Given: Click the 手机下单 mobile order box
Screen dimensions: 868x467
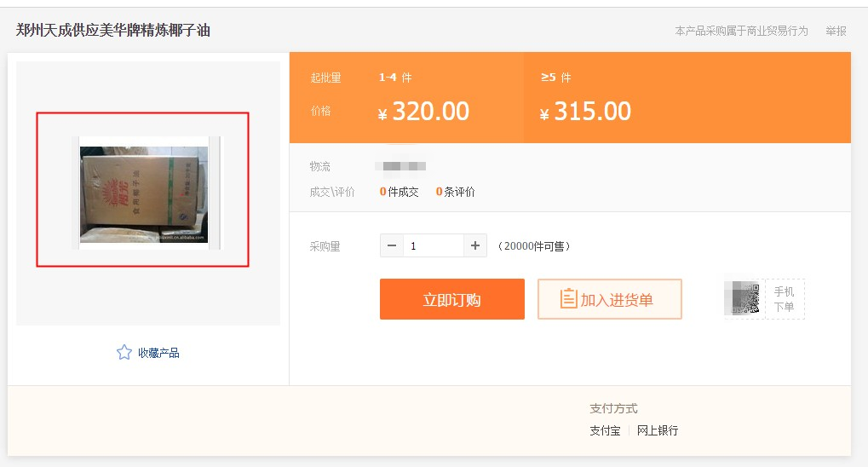Looking at the screenshot, I should [x=784, y=299].
